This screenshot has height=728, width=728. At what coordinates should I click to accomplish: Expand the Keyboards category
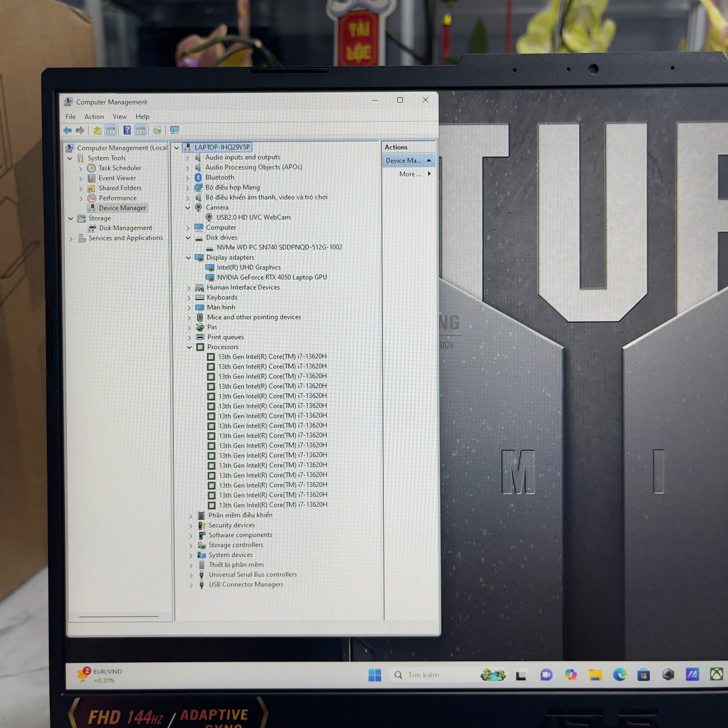click(x=189, y=298)
